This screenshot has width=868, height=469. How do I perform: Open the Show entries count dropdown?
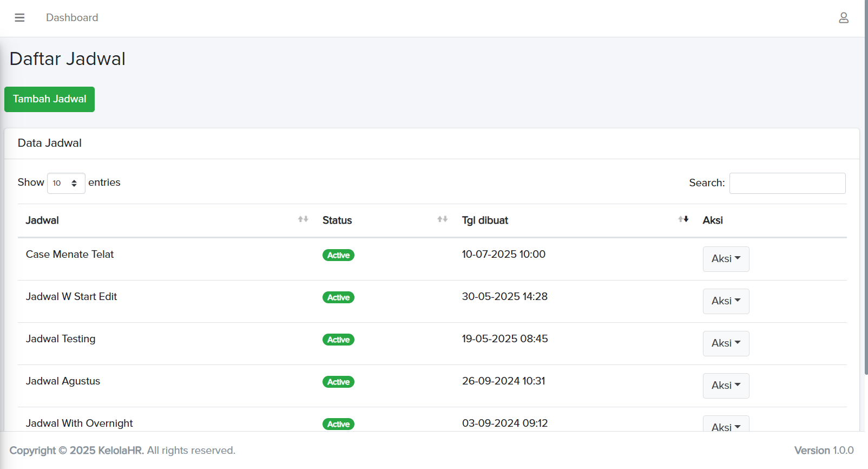click(x=66, y=183)
